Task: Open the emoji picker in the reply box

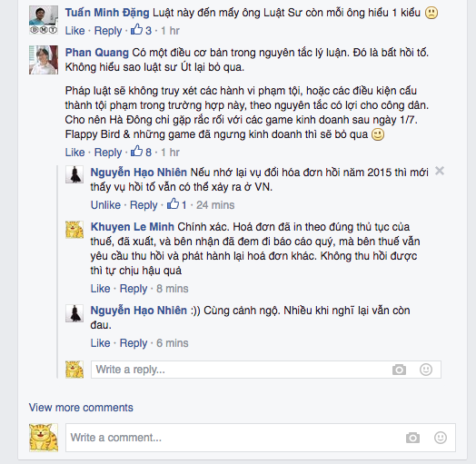Action: point(426,370)
